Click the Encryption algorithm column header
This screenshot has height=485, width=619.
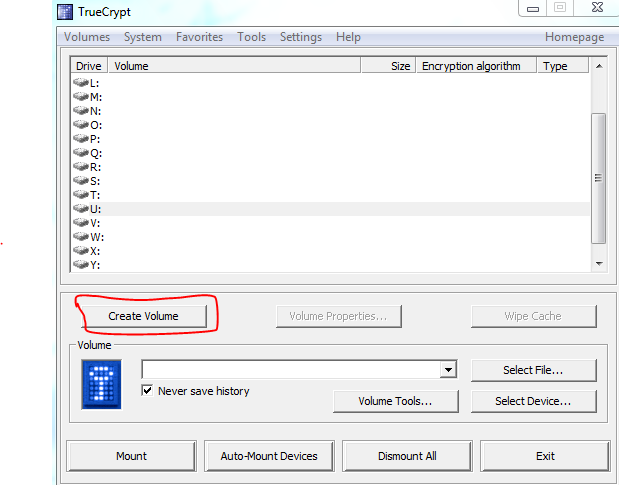pyautogui.click(x=476, y=66)
